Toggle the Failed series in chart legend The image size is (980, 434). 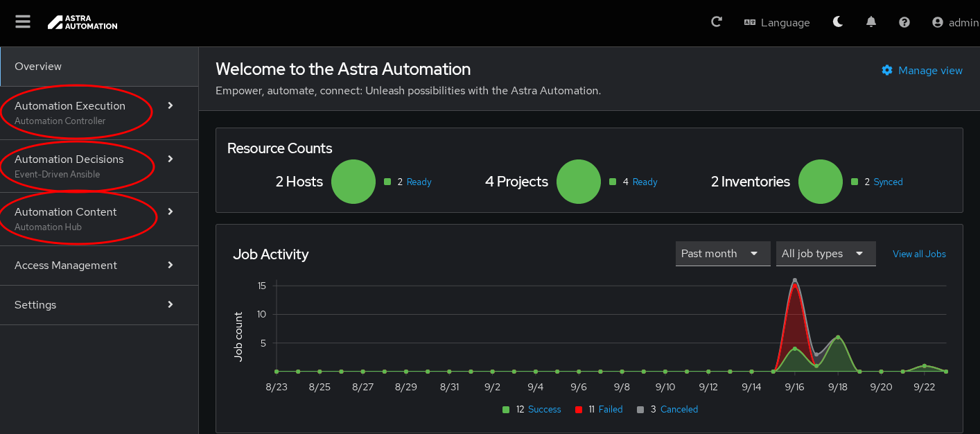click(610, 410)
